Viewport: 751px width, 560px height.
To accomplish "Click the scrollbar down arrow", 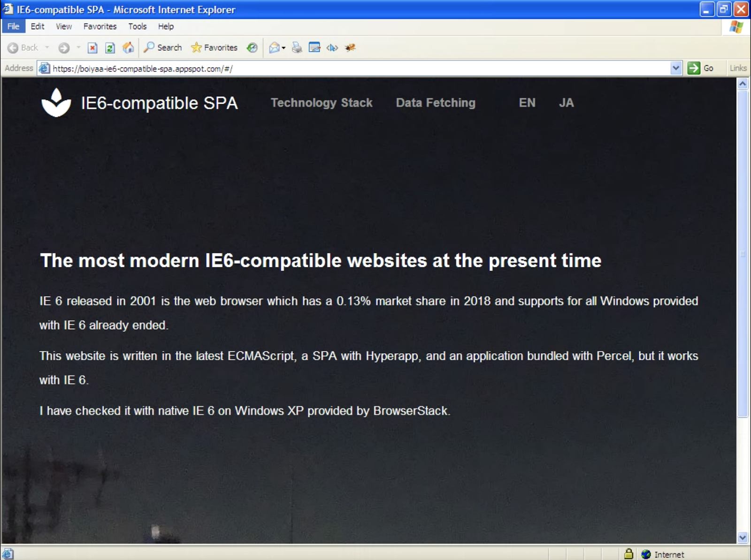I will (x=743, y=537).
